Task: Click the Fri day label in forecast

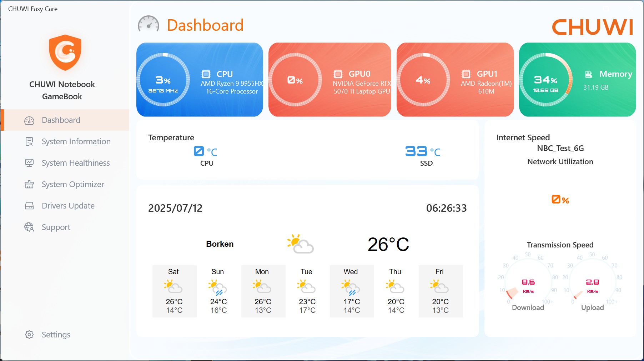Action: click(439, 272)
